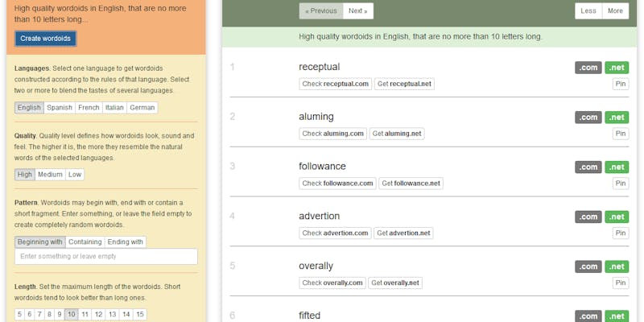
Task: Select the wordoid text overally
Action: click(316, 266)
